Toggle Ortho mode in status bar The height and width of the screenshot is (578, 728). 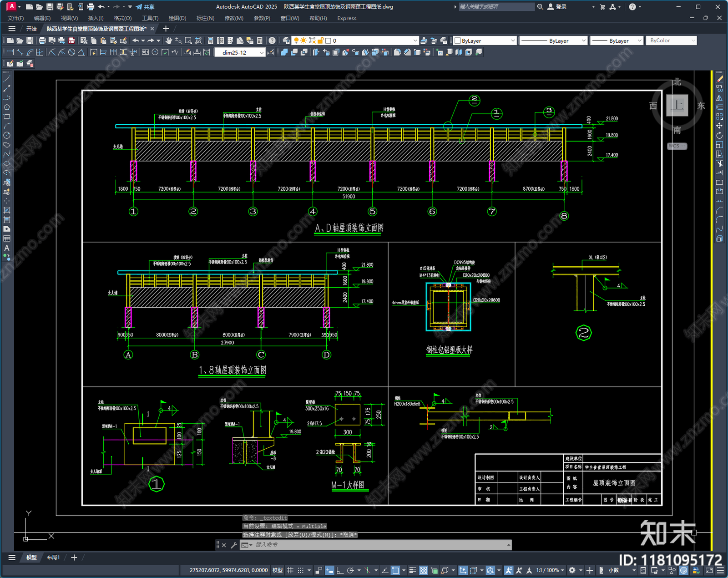tap(339, 570)
